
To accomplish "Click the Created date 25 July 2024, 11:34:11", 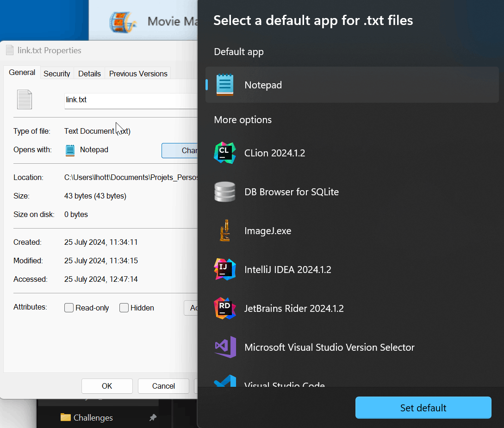I will pyautogui.click(x=101, y=242).
